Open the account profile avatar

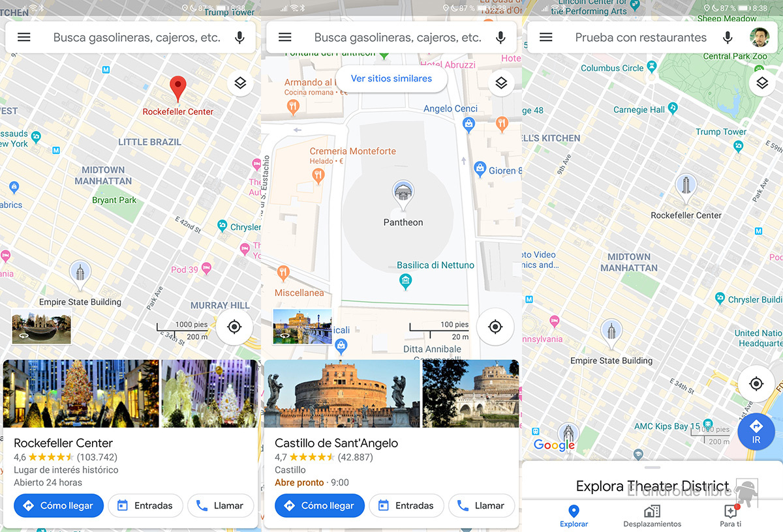click(760, 37)
